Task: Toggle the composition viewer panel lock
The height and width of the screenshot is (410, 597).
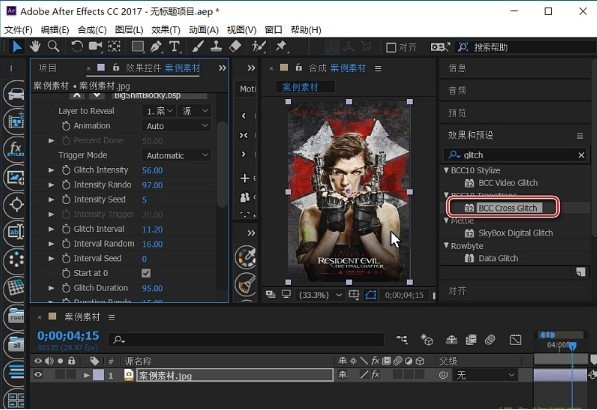Action: tap(298, 67)
